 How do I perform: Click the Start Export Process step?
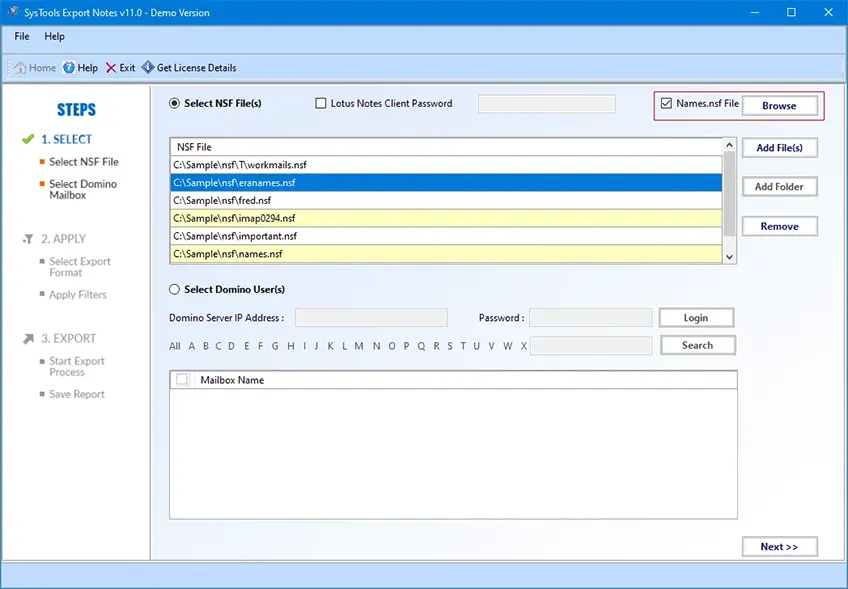[77, 366]
